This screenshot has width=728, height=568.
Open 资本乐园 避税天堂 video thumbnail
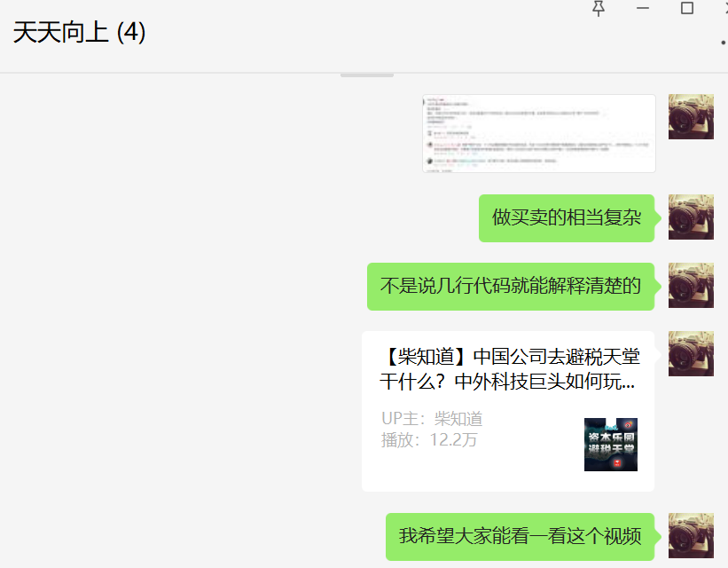(x=611, y=445)
